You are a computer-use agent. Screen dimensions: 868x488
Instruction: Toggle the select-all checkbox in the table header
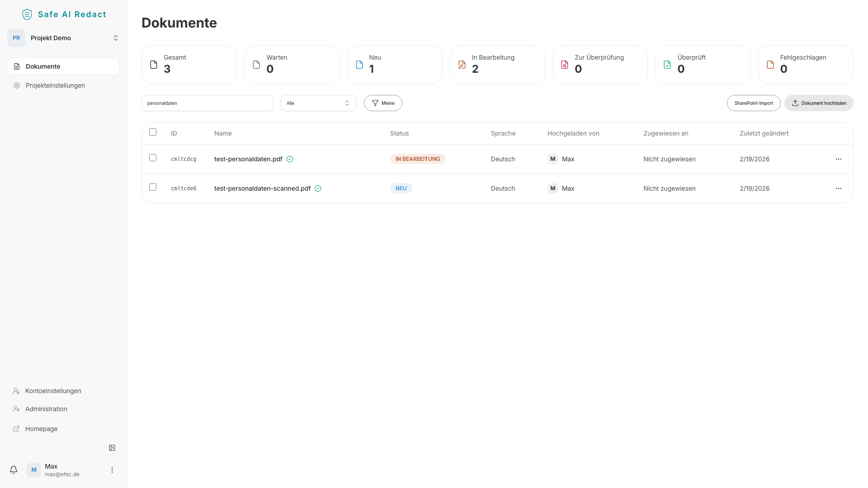pos(153,132)
